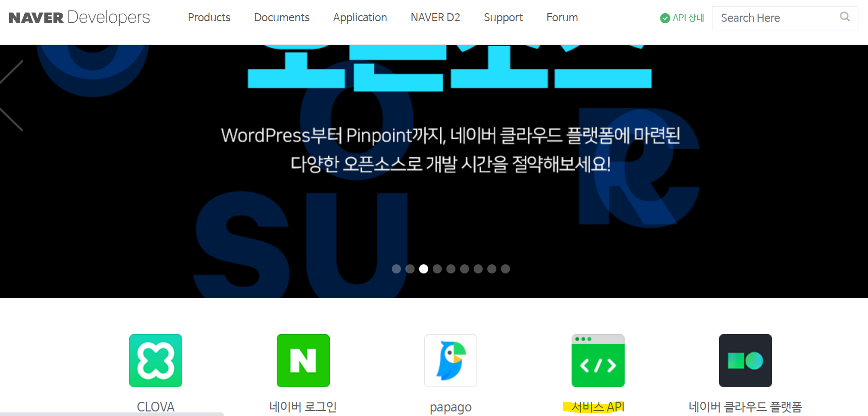Image resolution: width=868 pixels, height=416 pixels.
Task: Go to the previous banner slide arrow
Action: coord(12,96)
